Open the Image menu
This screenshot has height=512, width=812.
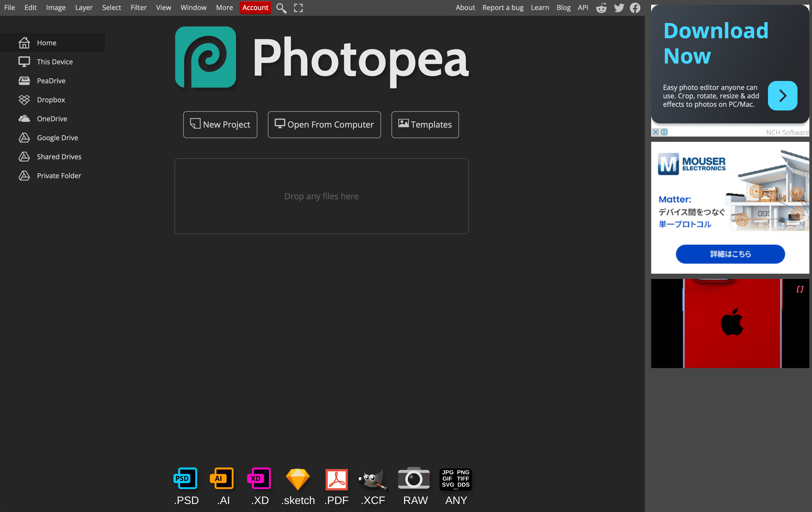tap(56, 7)
